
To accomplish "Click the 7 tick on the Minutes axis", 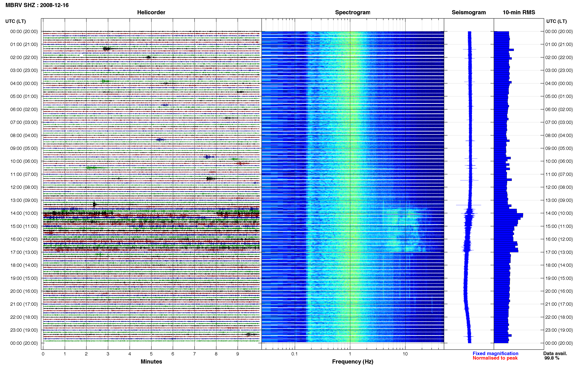I will (195, 354).
